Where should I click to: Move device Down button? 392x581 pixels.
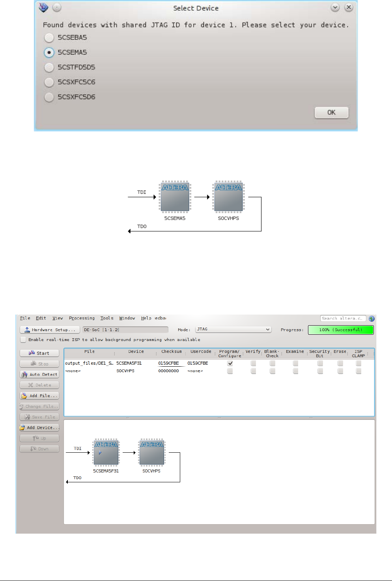tap(39, 449)
